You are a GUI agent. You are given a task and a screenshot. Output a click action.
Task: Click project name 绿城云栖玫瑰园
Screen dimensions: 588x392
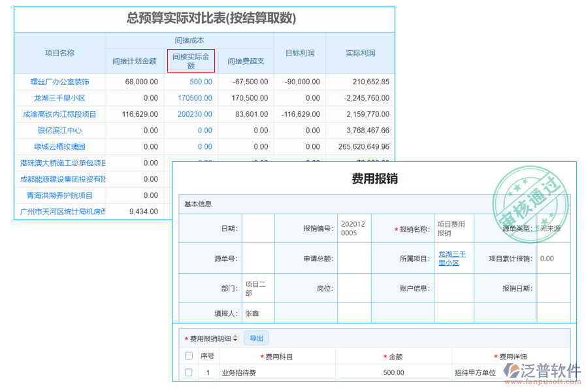(x=59, y=146)
